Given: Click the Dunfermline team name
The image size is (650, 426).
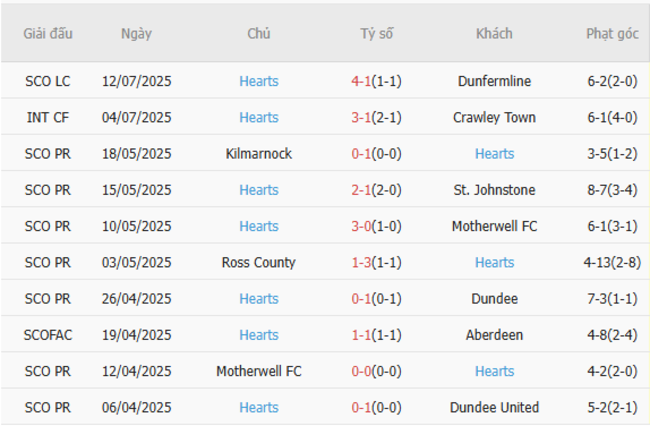Looking at the screenshot, I should pyautogui.click(x=494, y=81).
